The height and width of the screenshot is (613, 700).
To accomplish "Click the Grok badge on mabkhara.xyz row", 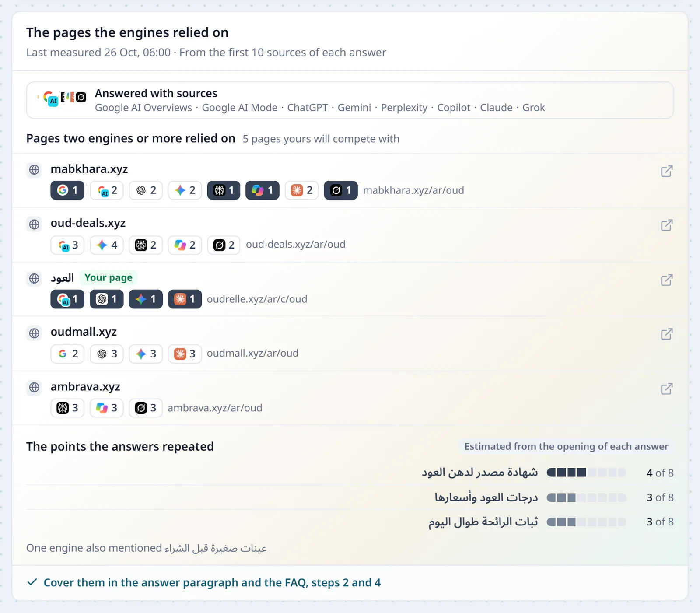I will pos(340,190).
